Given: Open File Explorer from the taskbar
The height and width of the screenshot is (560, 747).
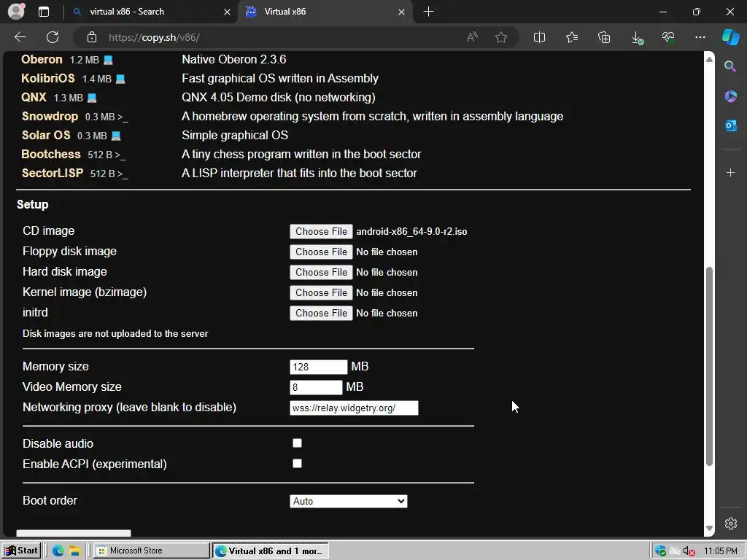Looking at the screenshot, I should point(75,551).
